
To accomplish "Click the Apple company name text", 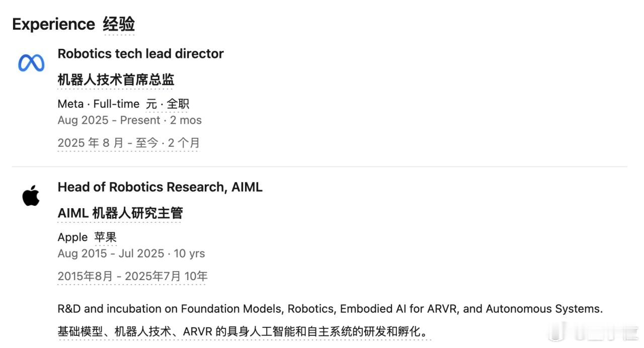I will pos(73,237).
